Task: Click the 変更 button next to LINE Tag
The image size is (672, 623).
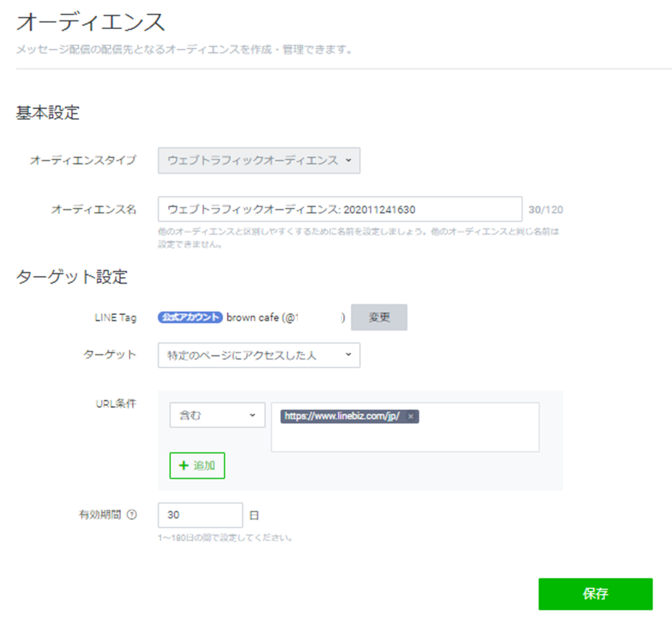Action: pyautogui.click(x=379, y=317)
